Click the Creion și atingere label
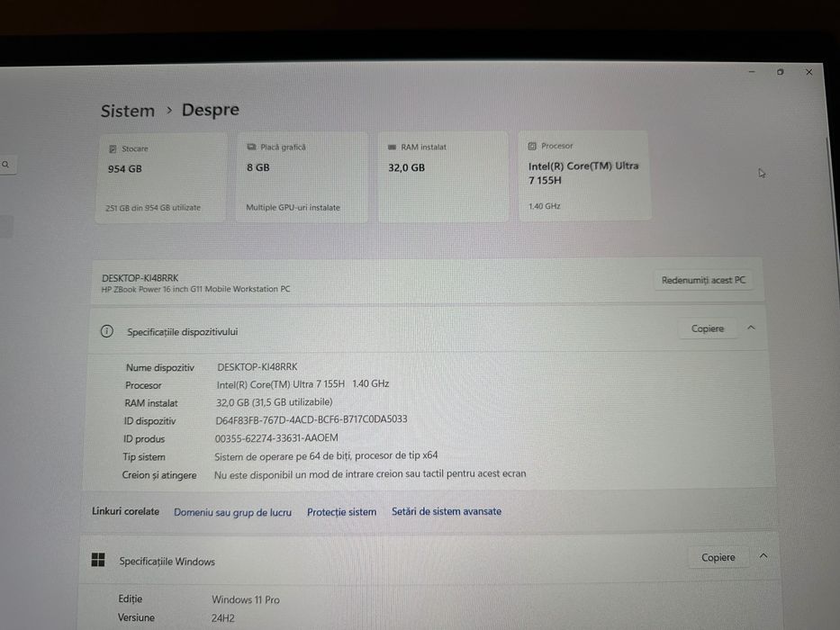Screen dimensions: 840x630 click(x=159, y=475)
